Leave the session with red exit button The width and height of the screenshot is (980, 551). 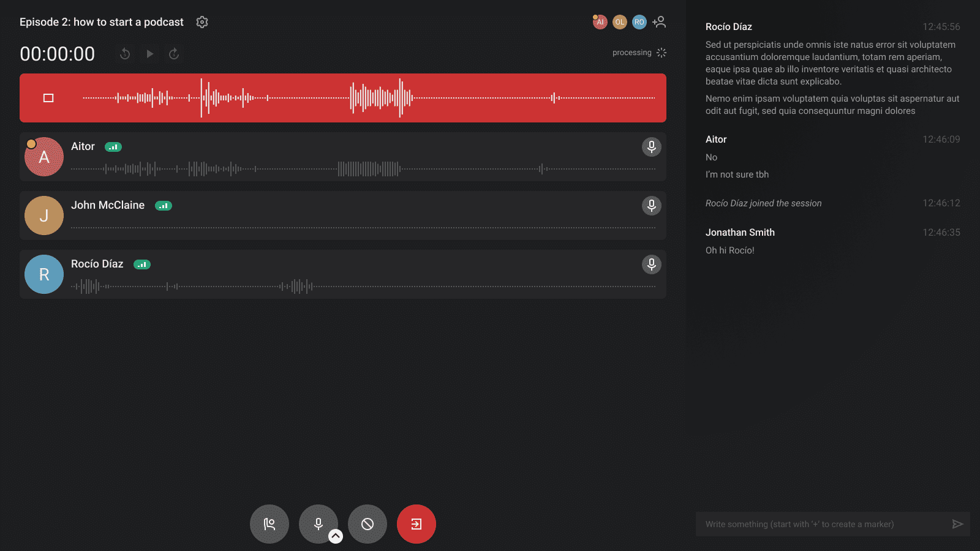(417, 524)
